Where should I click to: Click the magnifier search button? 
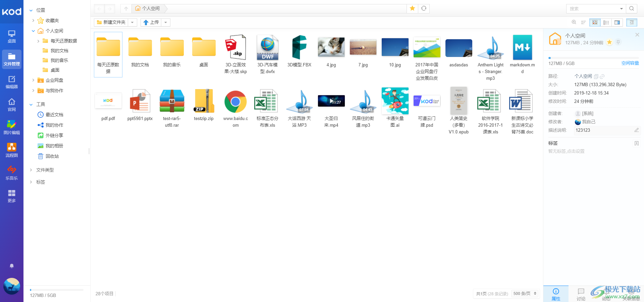click(x=632, y=9)
